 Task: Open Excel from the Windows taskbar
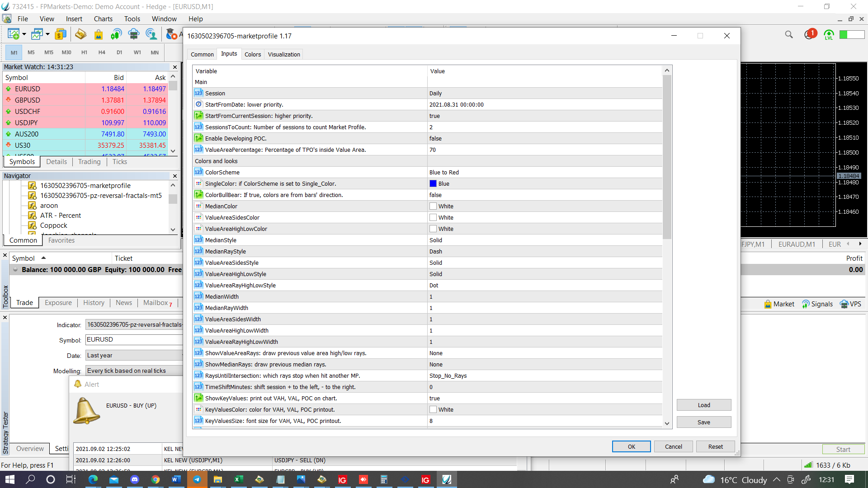point(238,479)
